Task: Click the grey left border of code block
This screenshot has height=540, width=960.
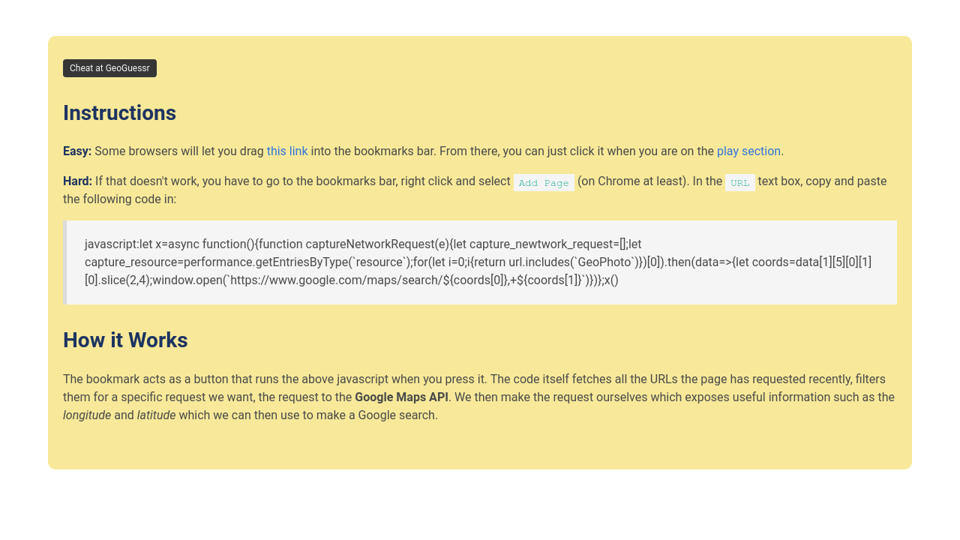Action: (65, 262)
